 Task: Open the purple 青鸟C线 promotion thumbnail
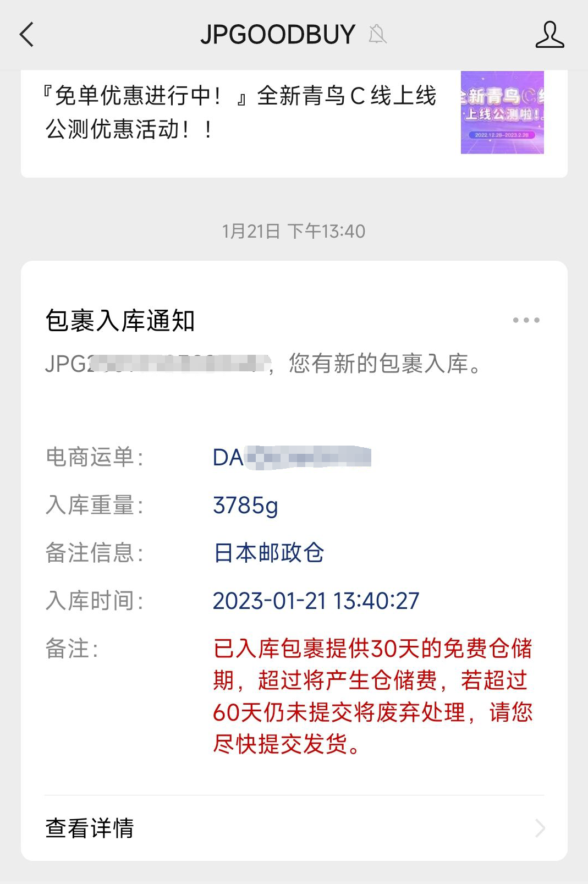[502, 112]
